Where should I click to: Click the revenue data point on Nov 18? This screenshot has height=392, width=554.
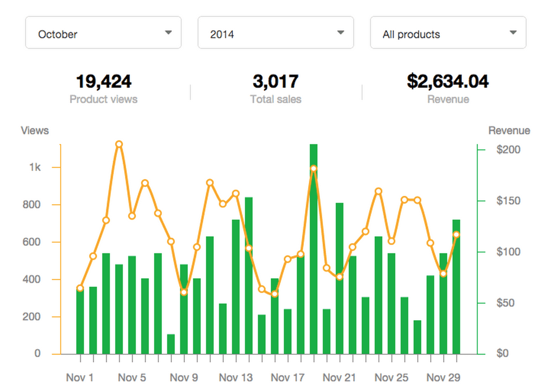[x=313, y=168]
